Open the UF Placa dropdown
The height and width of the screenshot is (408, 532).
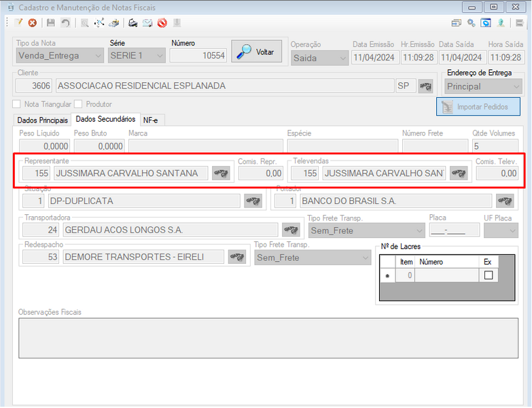(501, 231)
